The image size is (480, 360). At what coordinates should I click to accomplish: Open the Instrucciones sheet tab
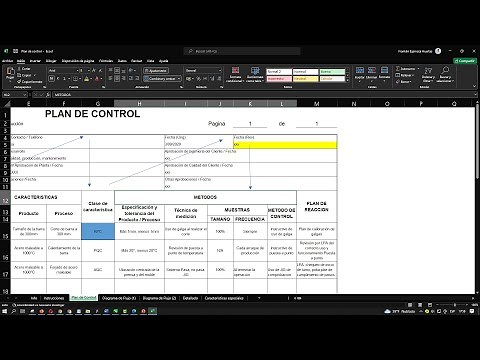click(54, 298)
